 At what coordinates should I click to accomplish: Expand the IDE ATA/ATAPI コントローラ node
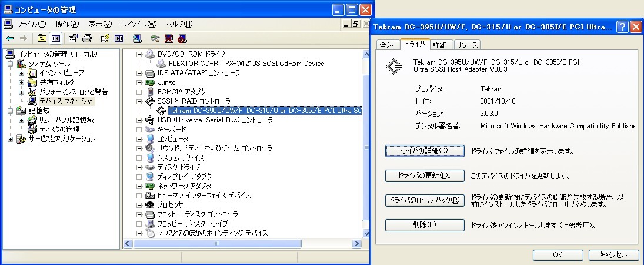click(139, 73)
